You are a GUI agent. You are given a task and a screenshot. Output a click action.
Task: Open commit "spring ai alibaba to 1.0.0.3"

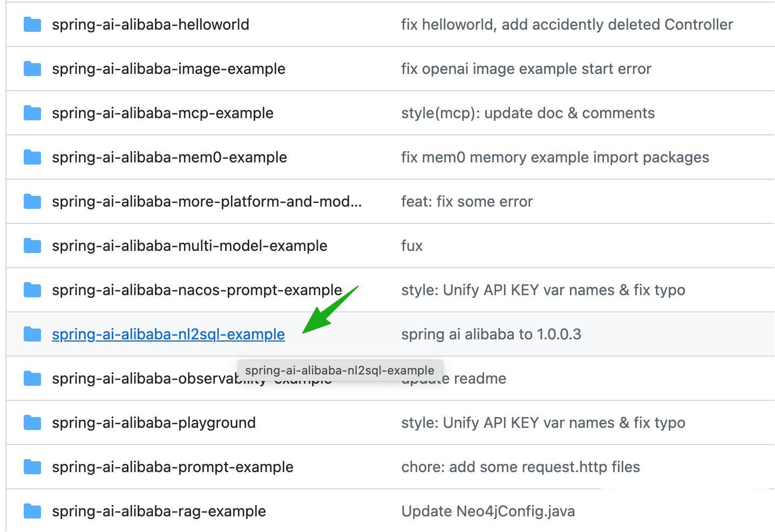[x=491, y=334]
